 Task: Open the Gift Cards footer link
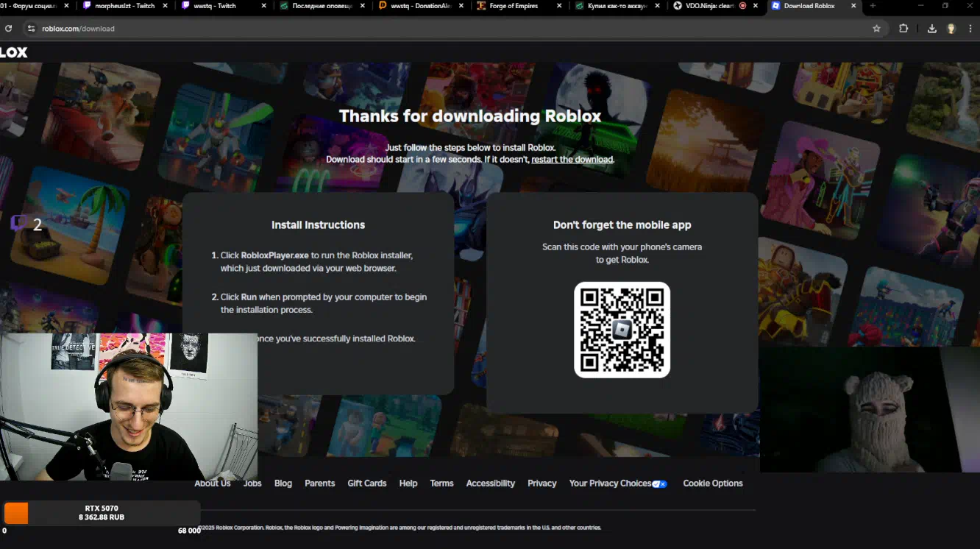[x=367, y=484]
